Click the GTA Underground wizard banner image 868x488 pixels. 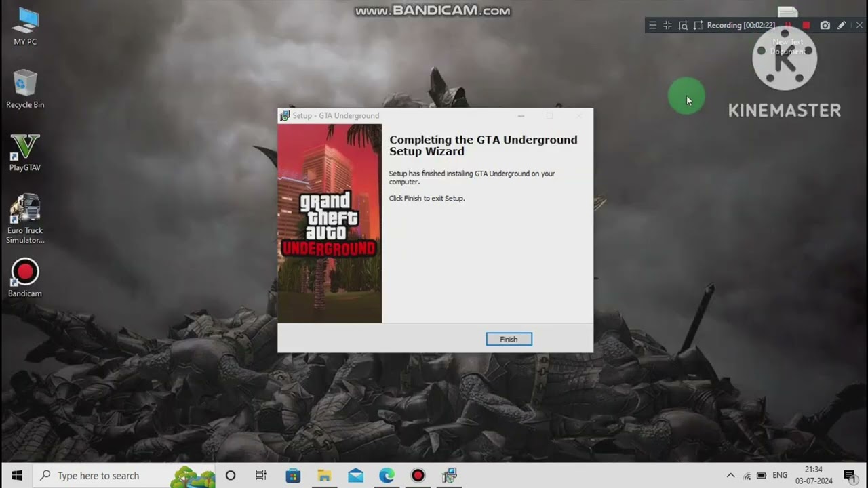click(330, 224)
